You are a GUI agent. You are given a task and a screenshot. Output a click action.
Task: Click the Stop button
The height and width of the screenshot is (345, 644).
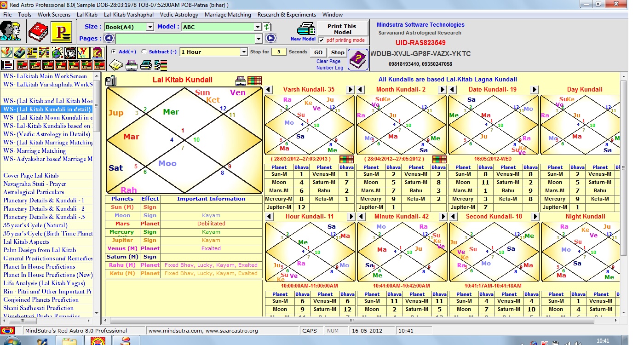click(338, 52)
